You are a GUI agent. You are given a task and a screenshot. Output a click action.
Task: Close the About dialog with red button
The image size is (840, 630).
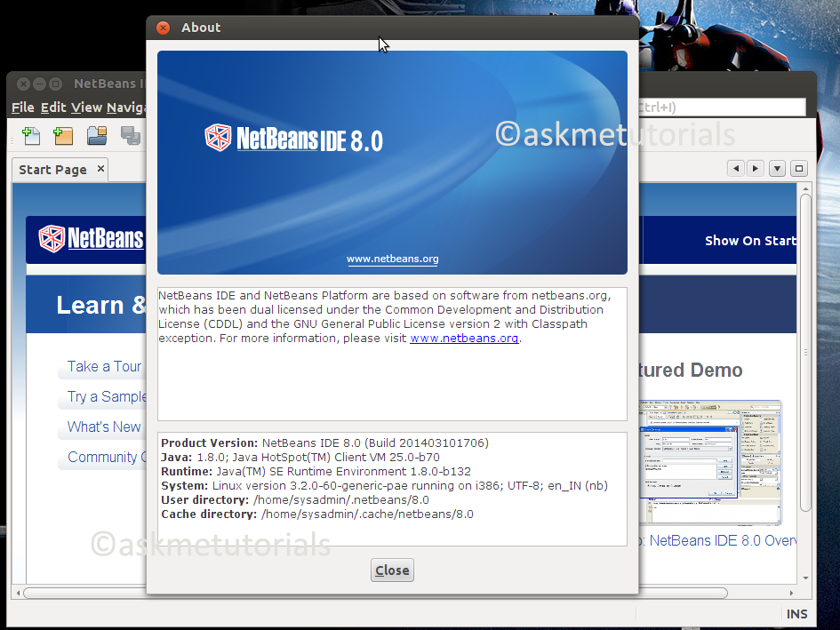coord(163,28)
